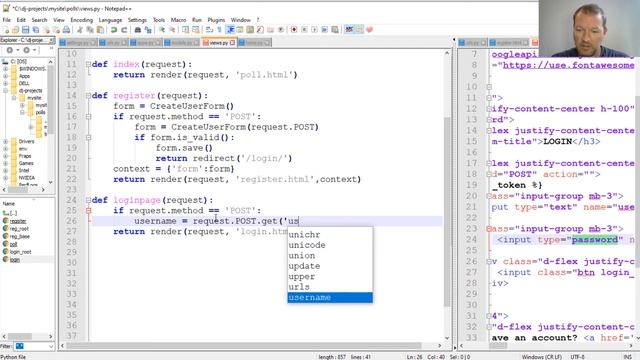Collapse fold marker at line 18 if form.is_valid

click(89, 138)
